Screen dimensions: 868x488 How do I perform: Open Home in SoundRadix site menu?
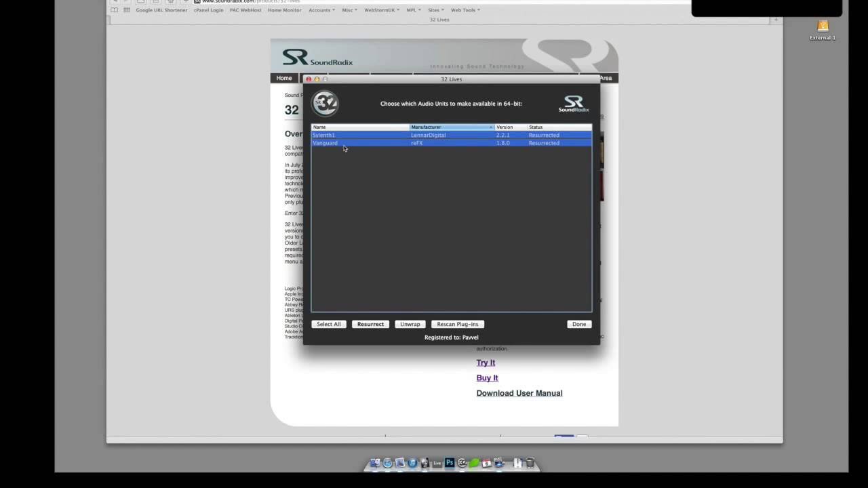click(284, 78)
